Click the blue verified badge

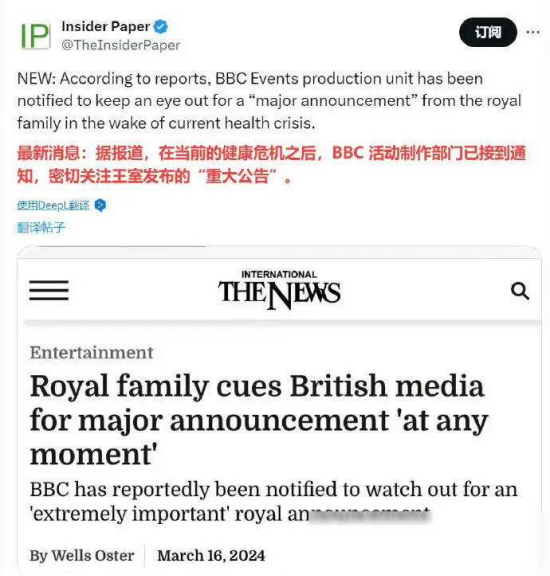point(161,26)
